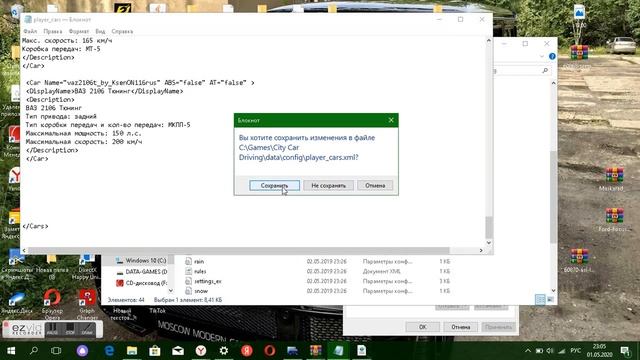Screen dimensions: 640x360
Task: Open Mail app from taskbar
Action: (178, 351)
